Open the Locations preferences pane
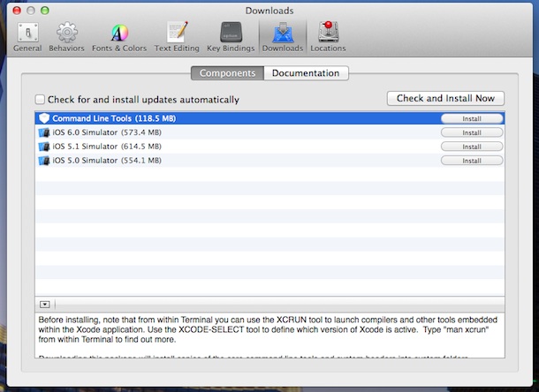The image size is (539, 392). click(x=328, y=37)
